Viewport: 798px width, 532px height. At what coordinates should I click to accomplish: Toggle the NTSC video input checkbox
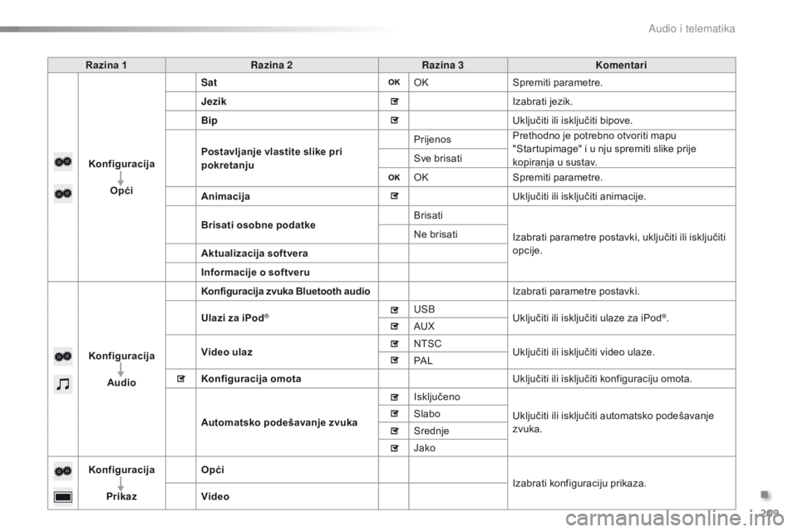(393, 343)
